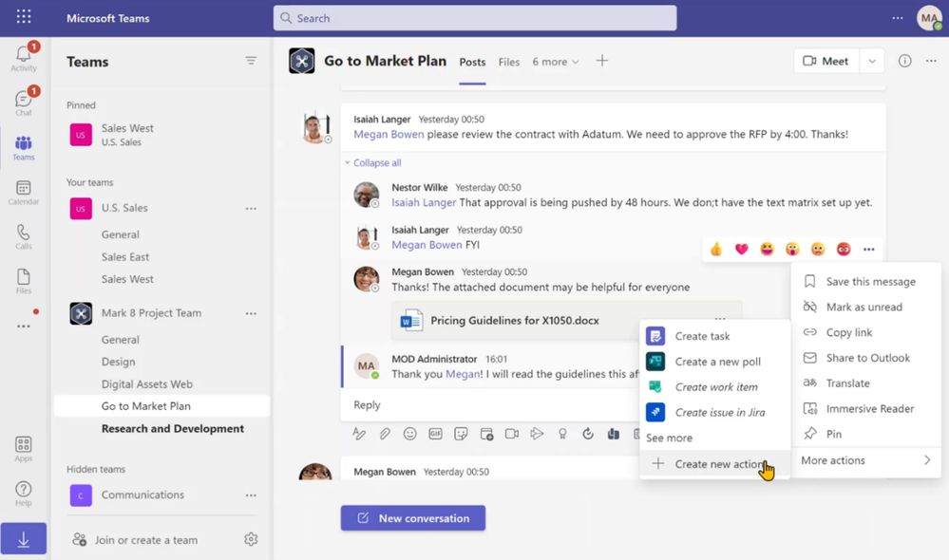React with laughing emoji
The width and height of the screenshot is (949, 560).
click(767, 250)
